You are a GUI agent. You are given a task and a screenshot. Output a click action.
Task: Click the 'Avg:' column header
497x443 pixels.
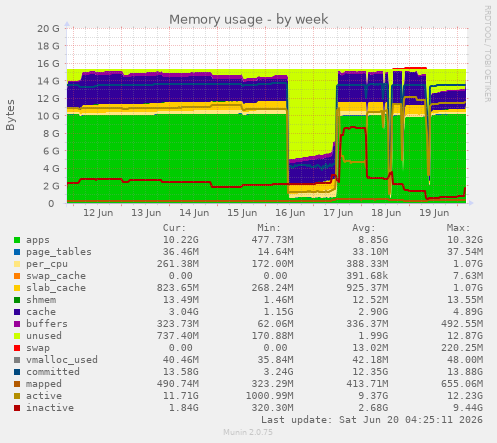[364, 228]
